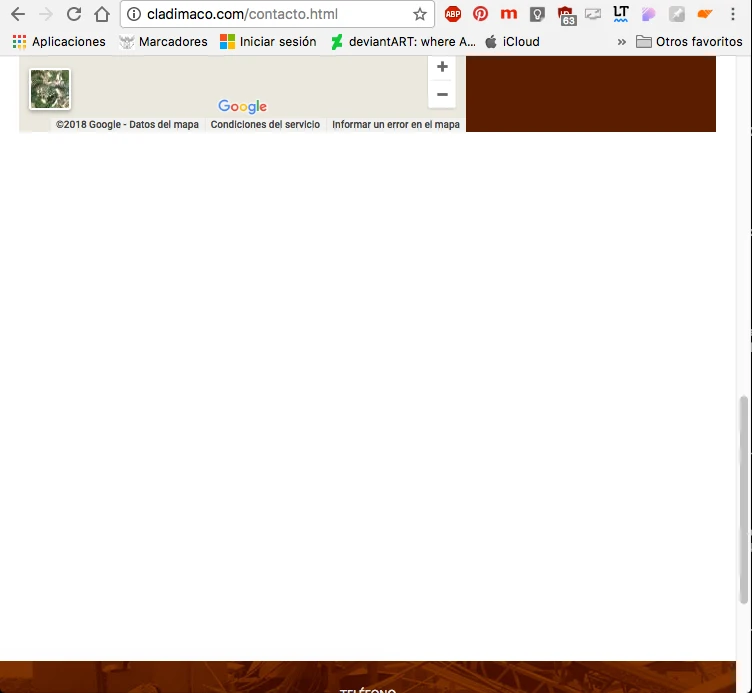Open the Adblock Plus extension
The width and height of the screenshot is (752, 693).
[453, 14]
